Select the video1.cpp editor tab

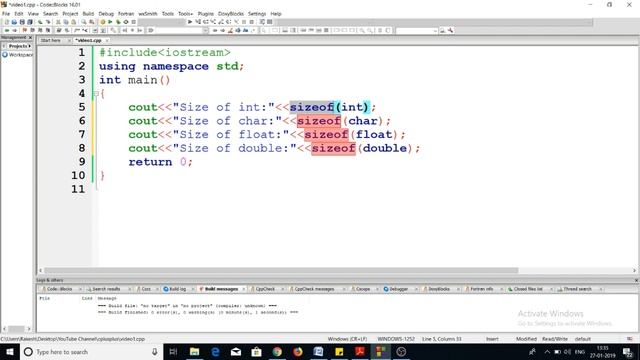[89, 40]
